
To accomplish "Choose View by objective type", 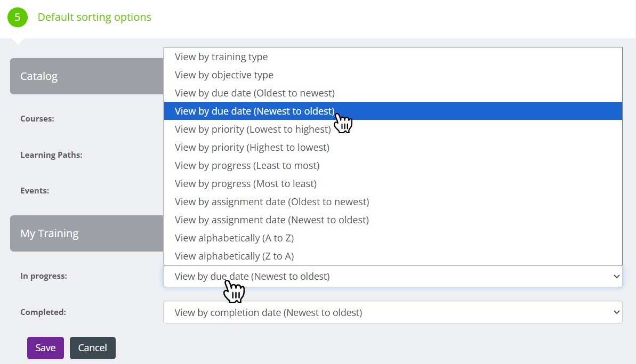I will pyautogui.click(x=224, y=75).
